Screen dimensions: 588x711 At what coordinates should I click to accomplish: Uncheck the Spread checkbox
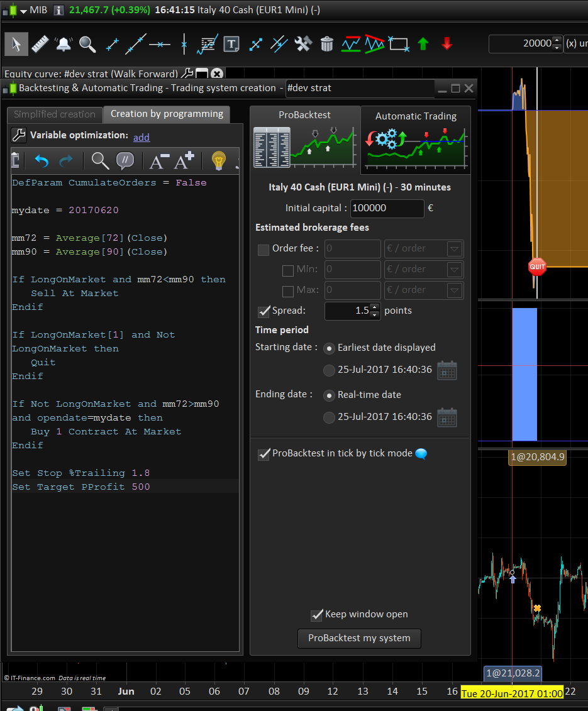tap(264, 311)
